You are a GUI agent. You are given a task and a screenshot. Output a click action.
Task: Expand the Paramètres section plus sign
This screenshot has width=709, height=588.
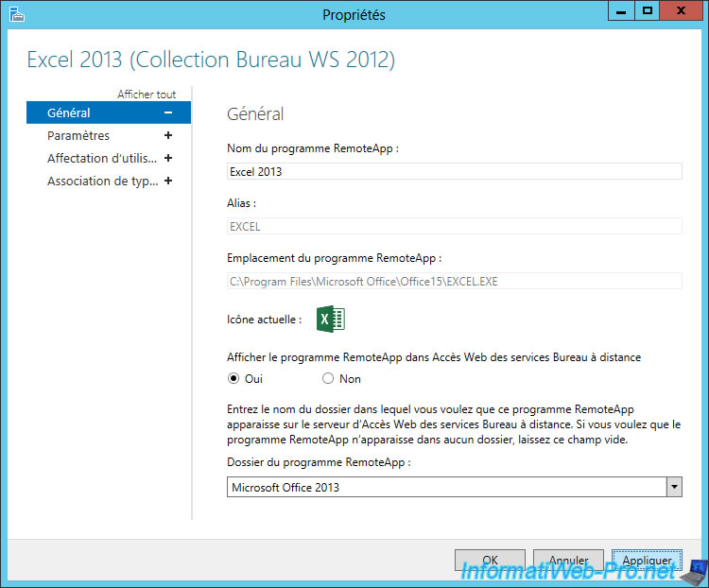(168, 135)
